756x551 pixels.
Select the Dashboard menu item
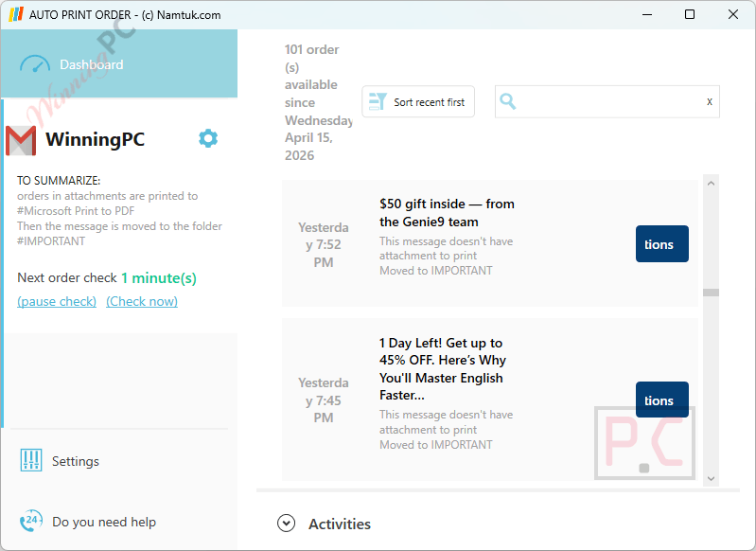pyautogui.click(x=118, y=63)
